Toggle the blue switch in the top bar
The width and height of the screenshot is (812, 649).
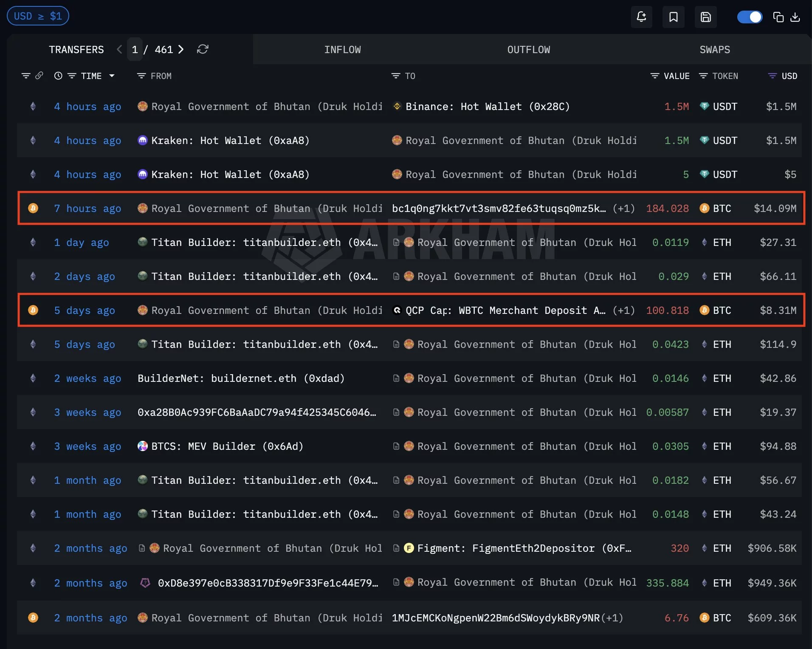point(750,17)
